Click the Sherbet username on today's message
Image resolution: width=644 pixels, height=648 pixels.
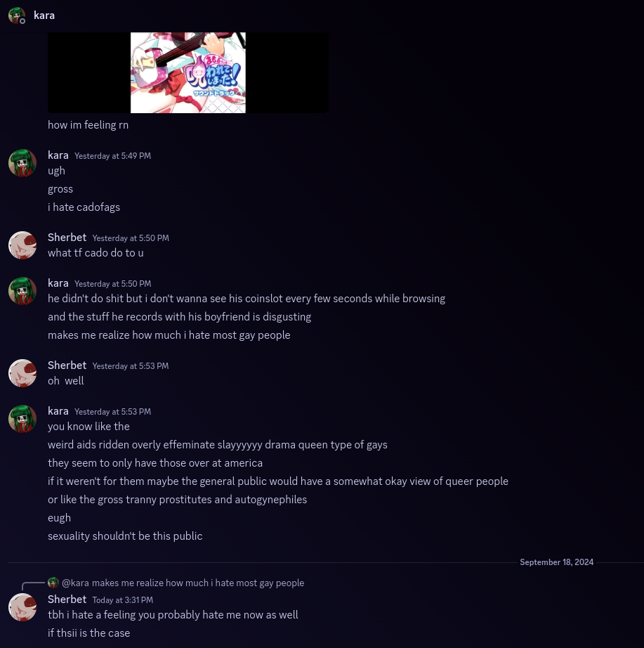(x=67, y=600)
